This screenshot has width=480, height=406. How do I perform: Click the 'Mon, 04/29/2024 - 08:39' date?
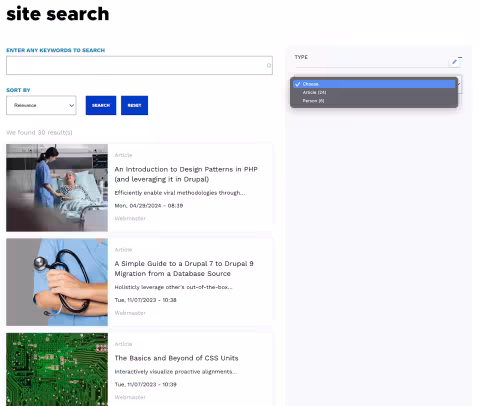(149, 206)
